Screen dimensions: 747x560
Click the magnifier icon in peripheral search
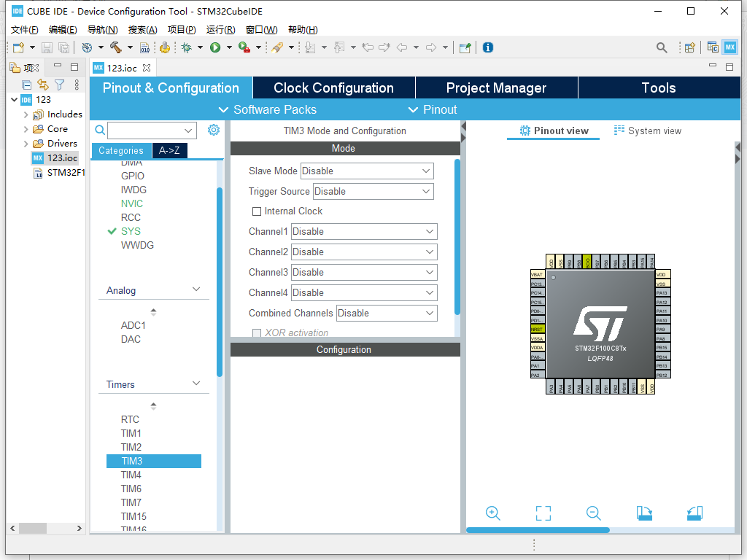pos(100,130)
